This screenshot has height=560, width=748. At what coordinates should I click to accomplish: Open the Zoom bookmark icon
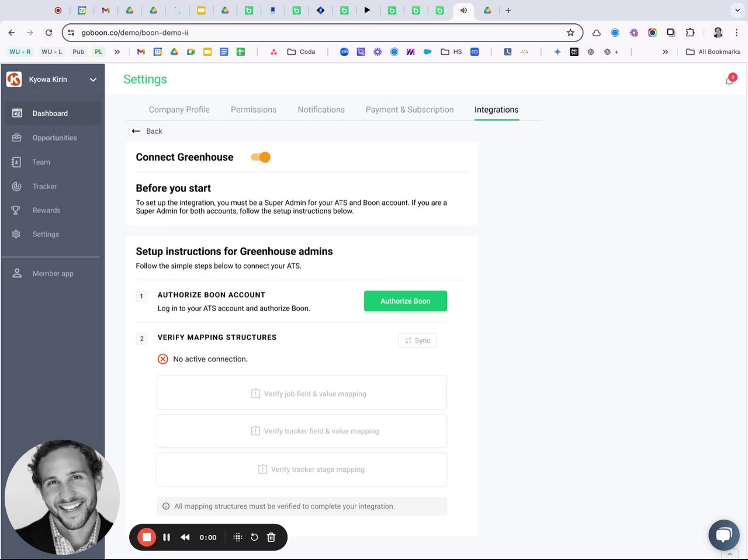click(344, 51)
